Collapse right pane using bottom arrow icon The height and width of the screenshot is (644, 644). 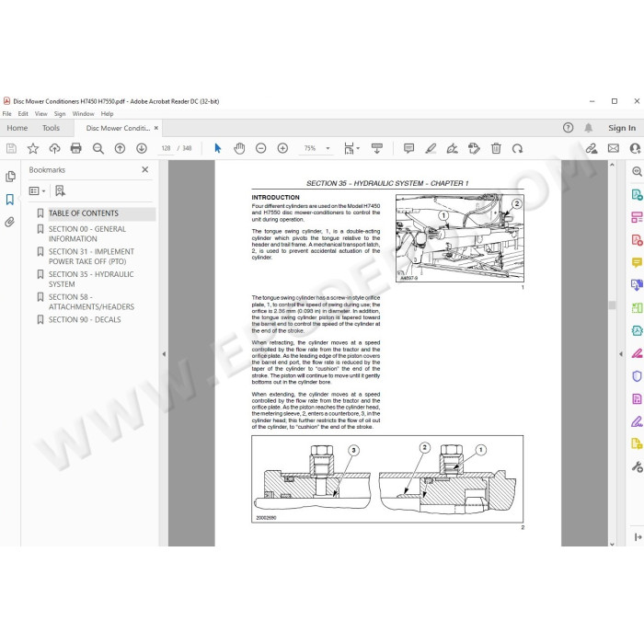click(x=638, y=536)
